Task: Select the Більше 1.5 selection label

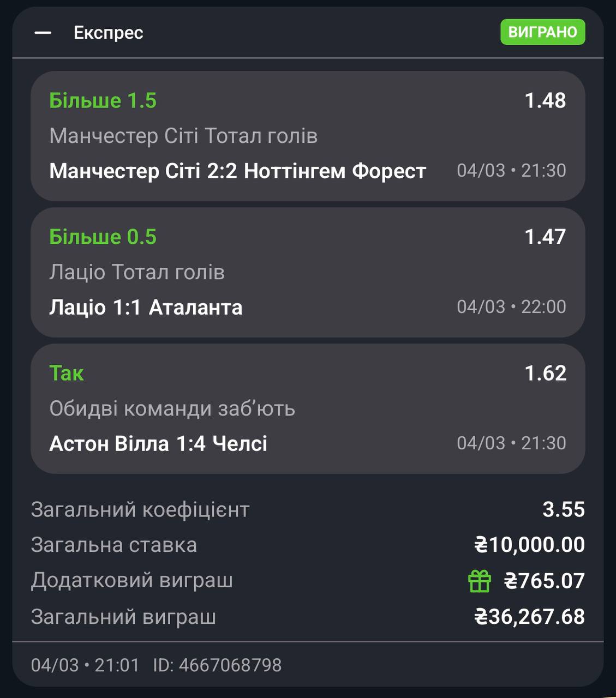Action: coord(103,101)
